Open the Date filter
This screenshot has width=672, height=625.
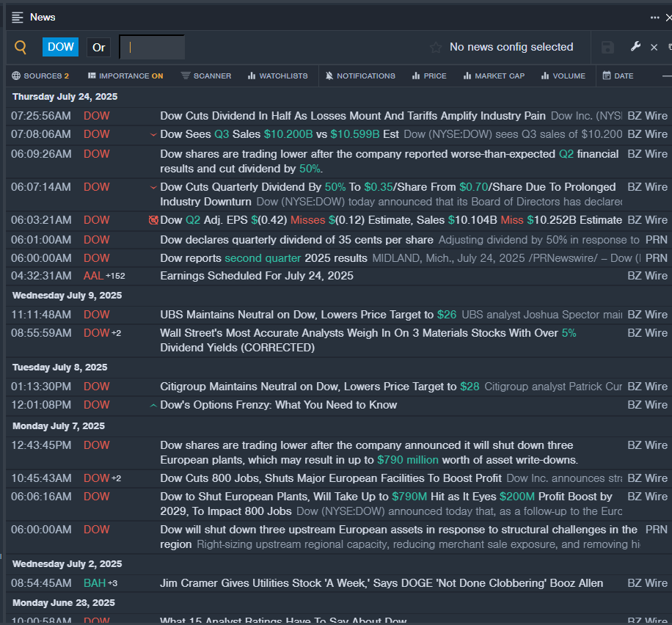[x=618, y=76]
